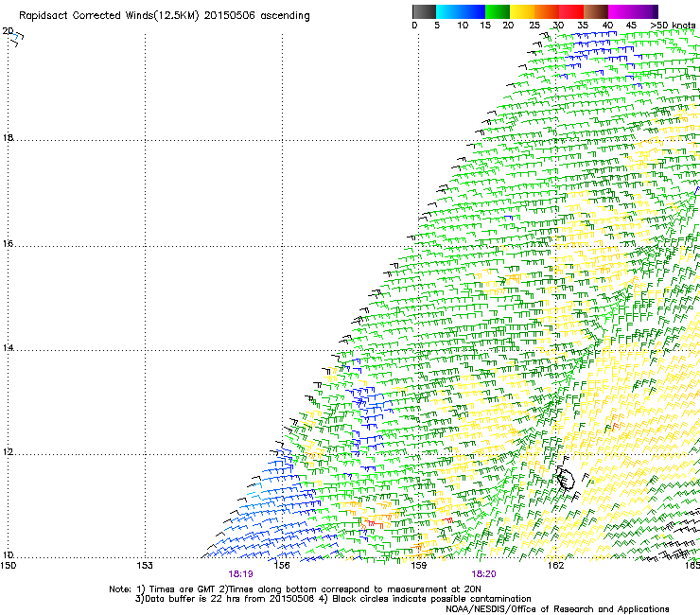Click the green segment of the colorbar
This screenshot has height=615, width=700.
click(x=498, y=11)
